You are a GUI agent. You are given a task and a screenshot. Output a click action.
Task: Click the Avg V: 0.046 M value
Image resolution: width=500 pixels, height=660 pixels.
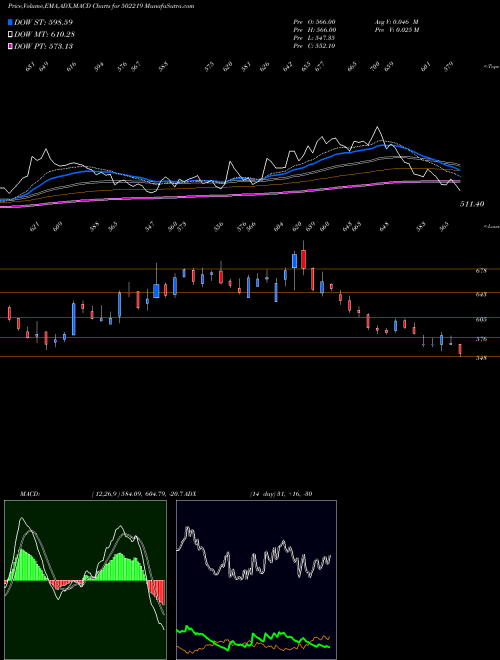coord(396,21)
